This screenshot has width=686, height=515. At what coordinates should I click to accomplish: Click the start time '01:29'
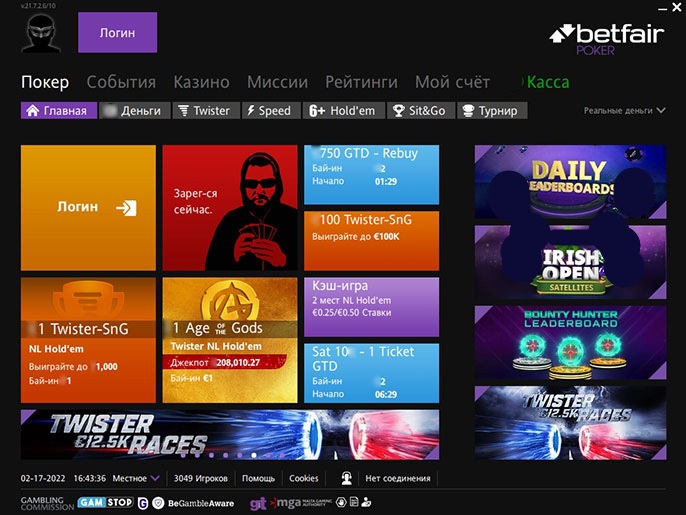click(x=386, y=181)
